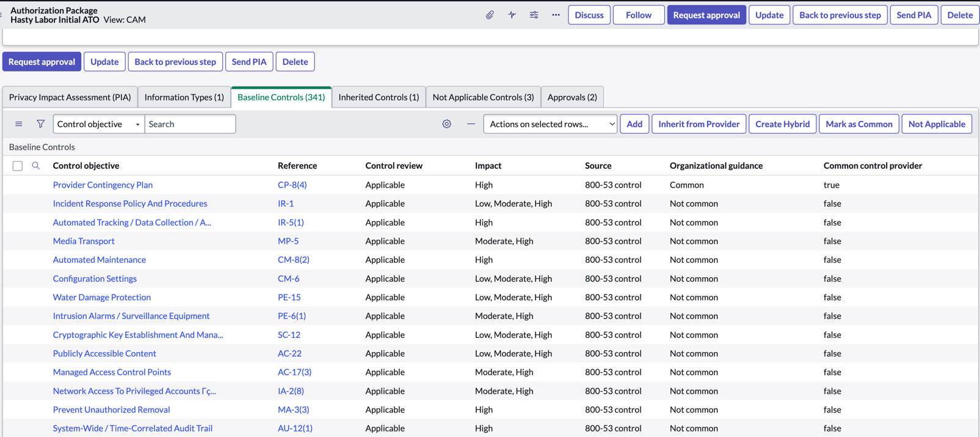Open the activity stream pulse icon

(512, 15)
